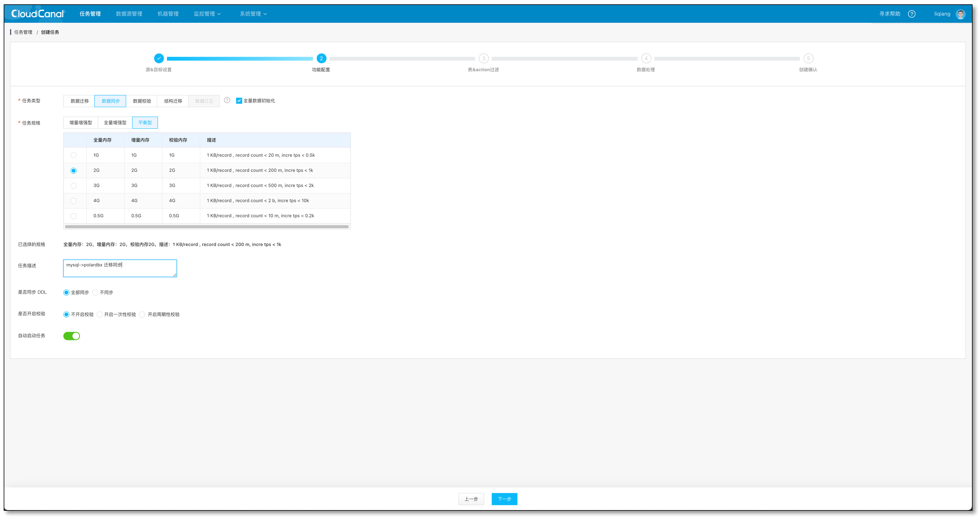This screenshot has width=980, height=520.
Task: Select 不同步 for DDL sync
Action: click(95, 292)
